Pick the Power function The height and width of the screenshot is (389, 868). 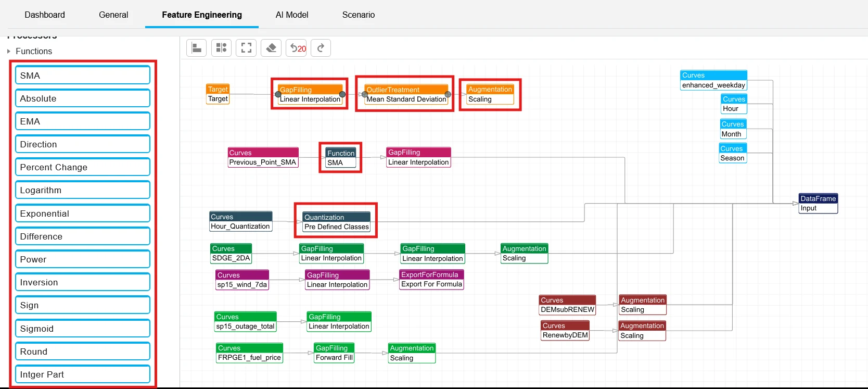point(83,259)
